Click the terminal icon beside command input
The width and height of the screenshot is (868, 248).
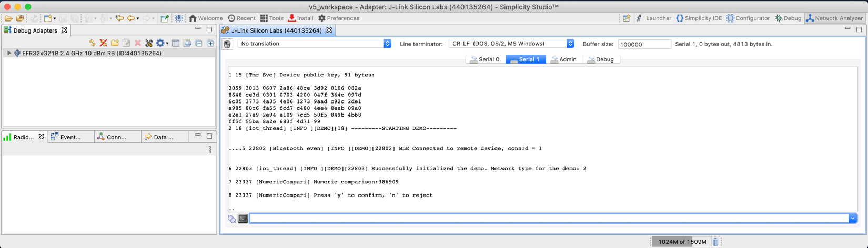[243, 219]
